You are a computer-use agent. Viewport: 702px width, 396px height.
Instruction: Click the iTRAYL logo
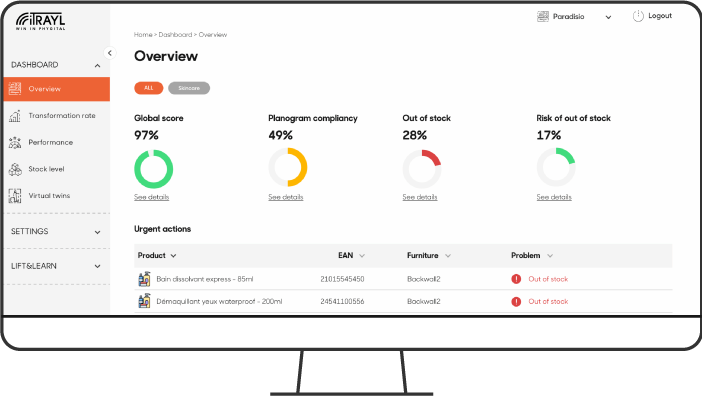40,21
